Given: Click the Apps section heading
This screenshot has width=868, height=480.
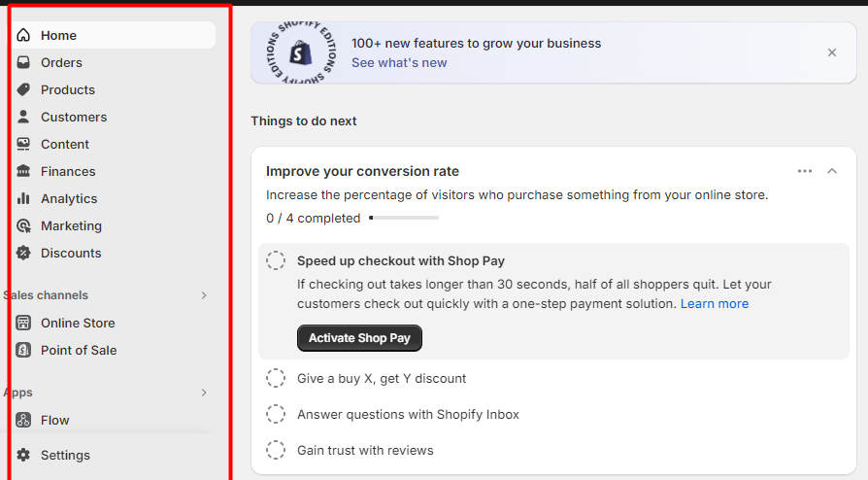Looking at the screenshot, I should click(x=17, y=393).
